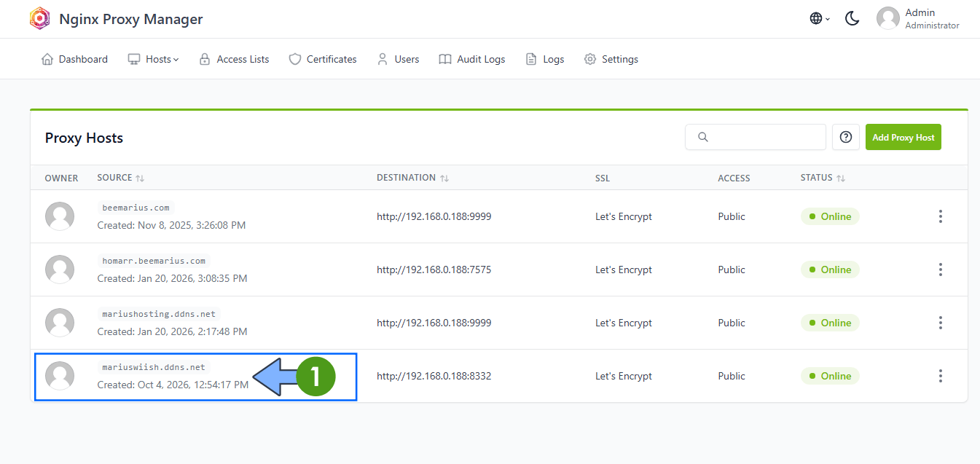
Task: Open the Admin user avatar menu
Action: 888,19
